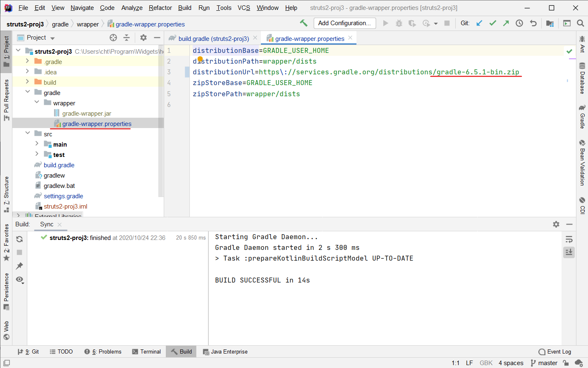Click LF line separator in status bar

click(469, 363)
